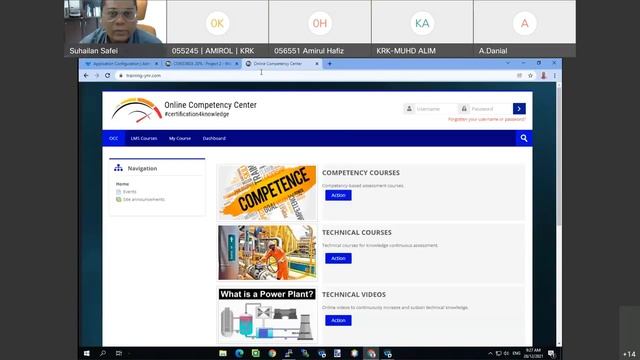640x360 pixels.
Task: Open File Explorer from taskbar
Action: pos(223,353)
